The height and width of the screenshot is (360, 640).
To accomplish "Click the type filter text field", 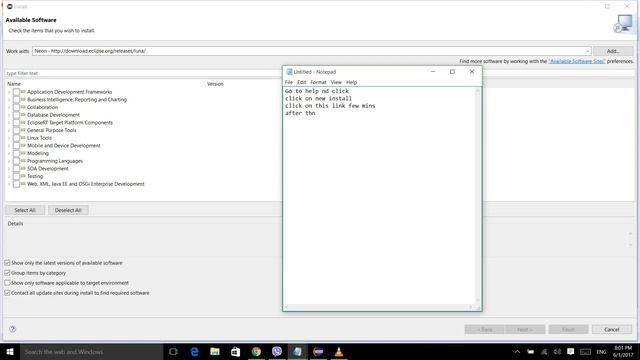I will [143, 73].
